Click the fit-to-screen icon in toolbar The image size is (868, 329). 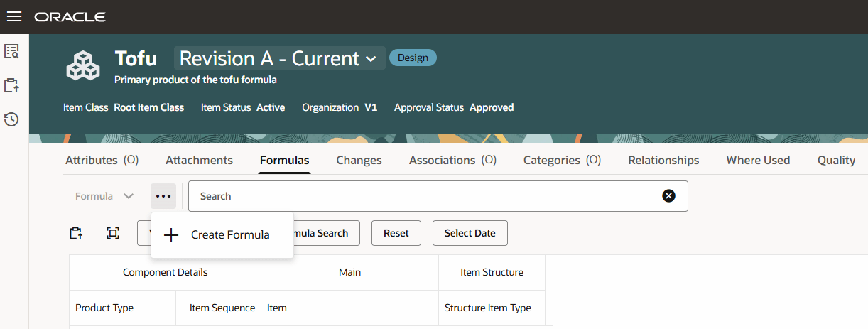click(x=113, y=233)
